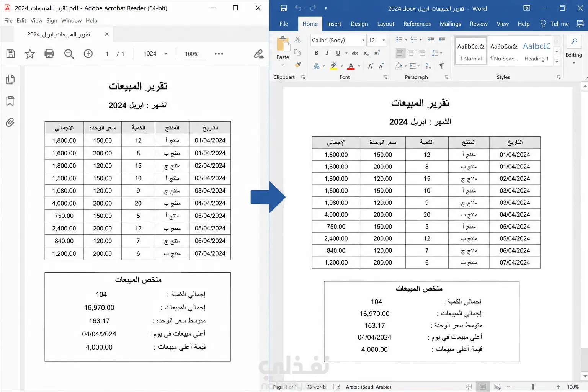588x392 pixels.
Task: Apply the No Spacing style in Word
Action: coord(504,51)
